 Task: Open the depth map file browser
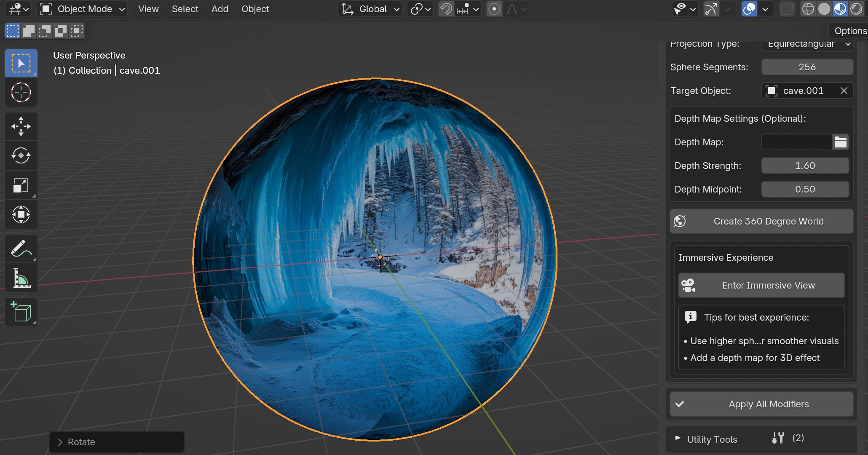point(840,142)
